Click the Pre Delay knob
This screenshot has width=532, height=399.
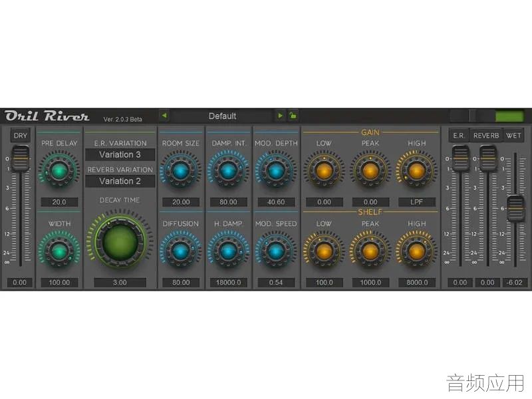point(59,171)
